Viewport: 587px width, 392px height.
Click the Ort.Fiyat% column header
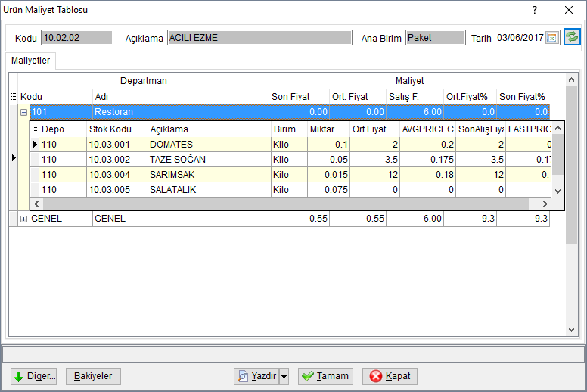[471, 97]
